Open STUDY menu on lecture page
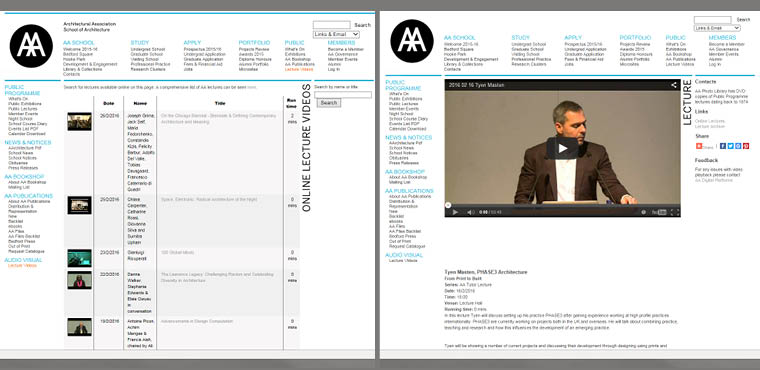 521,38
